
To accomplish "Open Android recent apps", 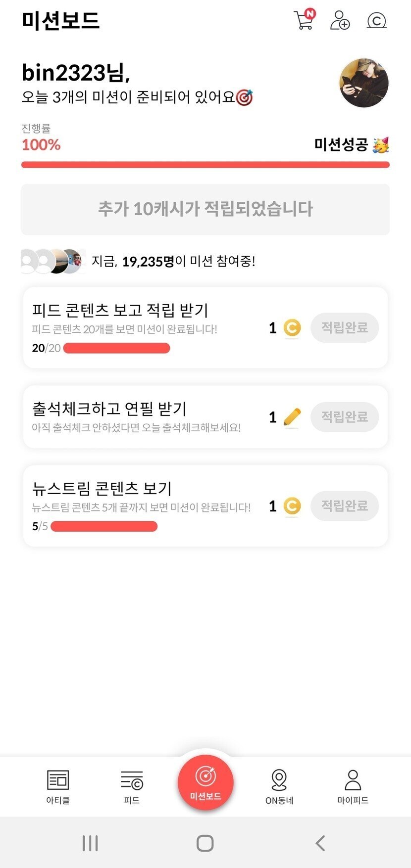I will coord(90,843).
